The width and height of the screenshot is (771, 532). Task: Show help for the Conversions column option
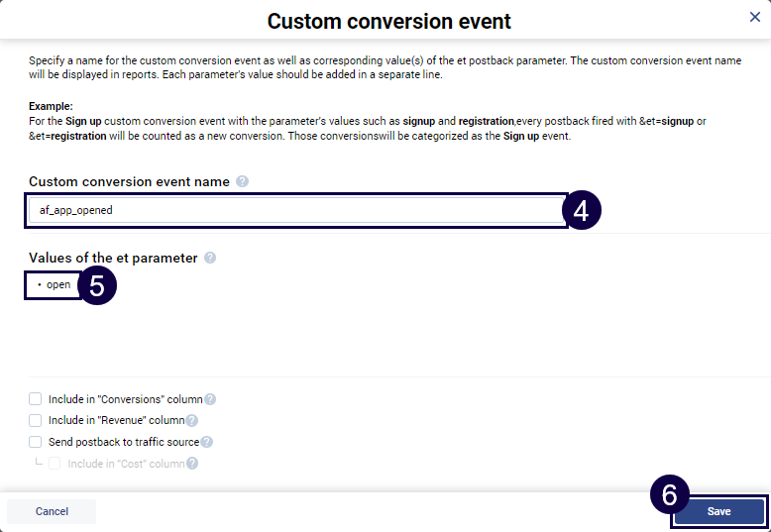click(210, 399)
